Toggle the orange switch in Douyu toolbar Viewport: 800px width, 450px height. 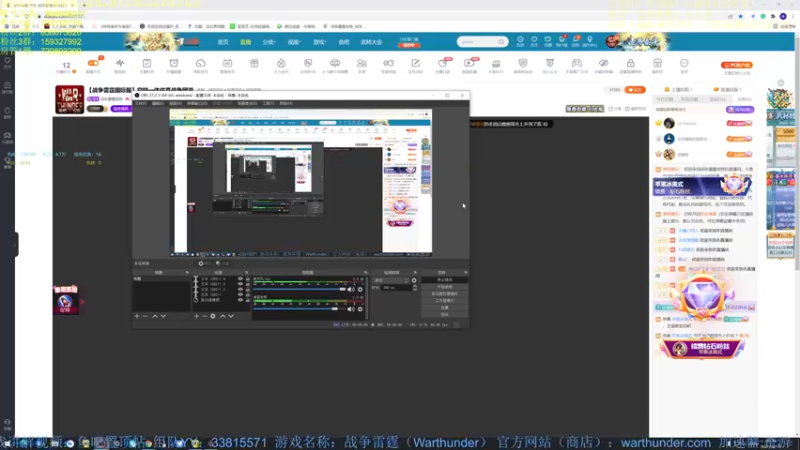(93, 63)
